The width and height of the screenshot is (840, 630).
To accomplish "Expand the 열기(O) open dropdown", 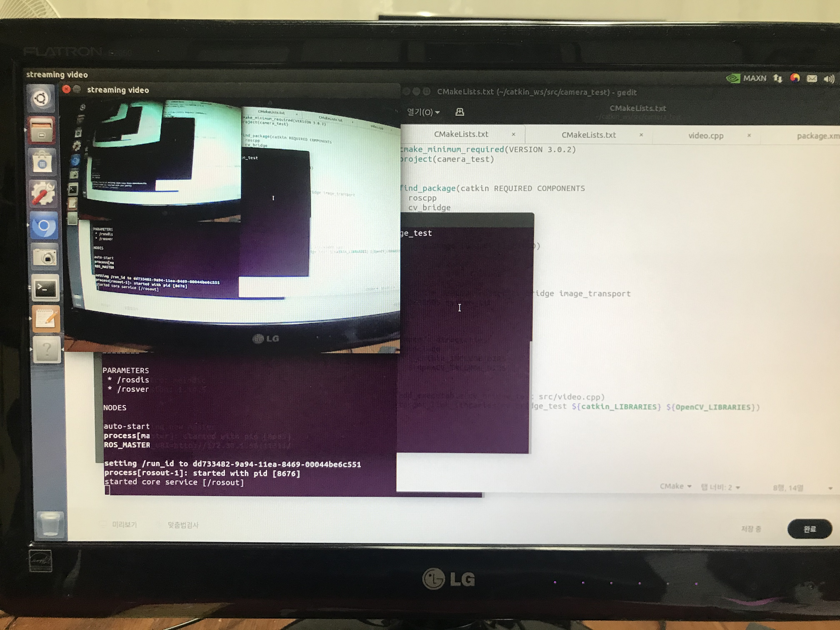I will click(423, 112).
